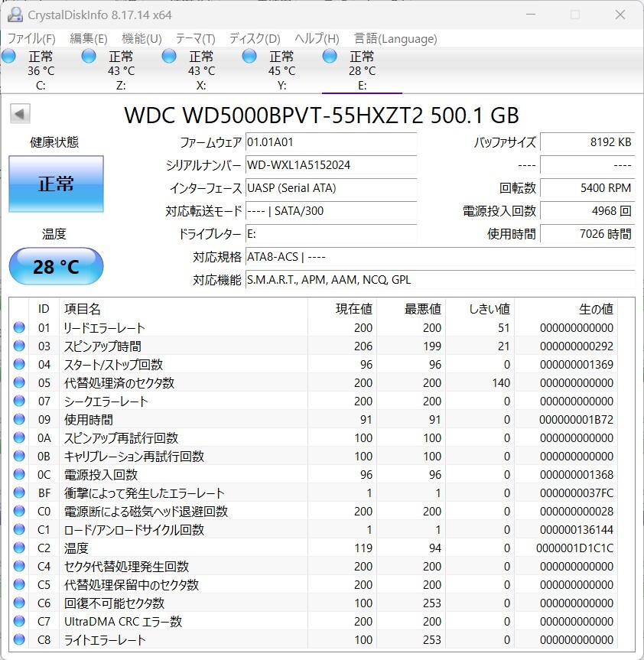
Task: Click the power on count 4968 回
Action: coord(587,211)
